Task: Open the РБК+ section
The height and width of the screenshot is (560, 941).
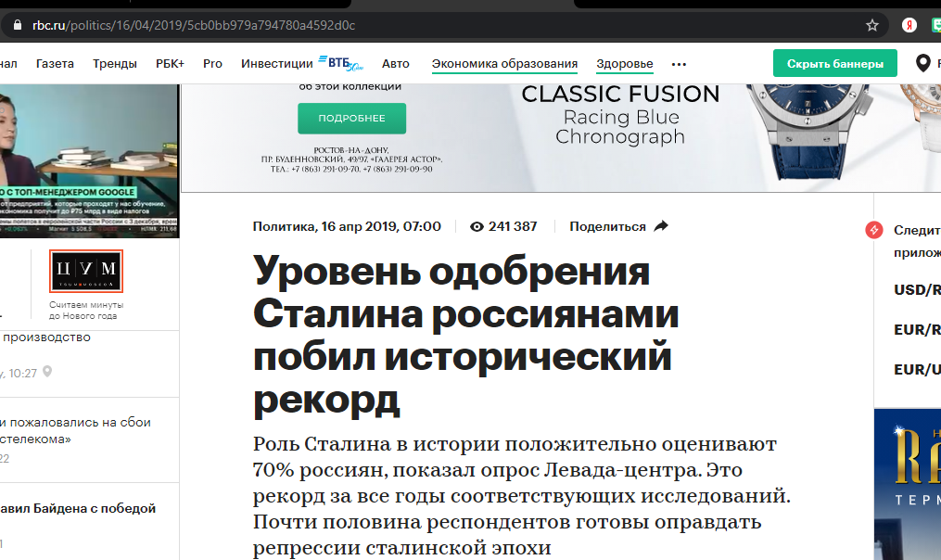Action: 170,64
